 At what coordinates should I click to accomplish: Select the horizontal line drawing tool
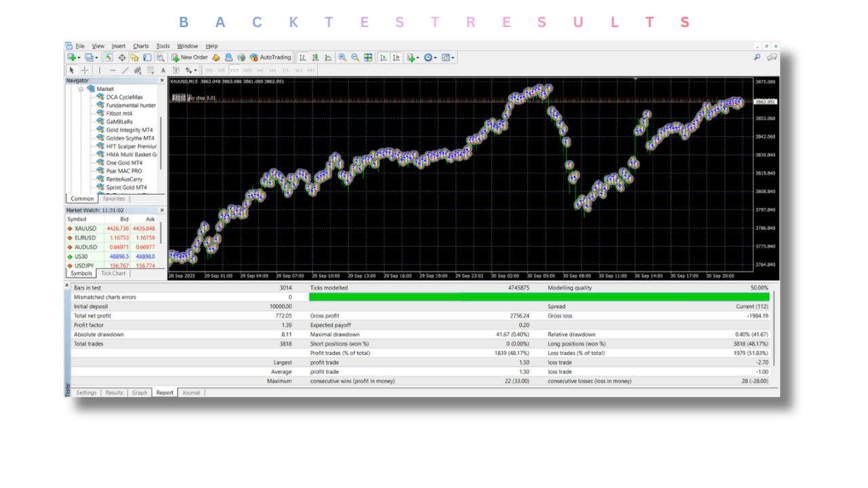(112, 69)
